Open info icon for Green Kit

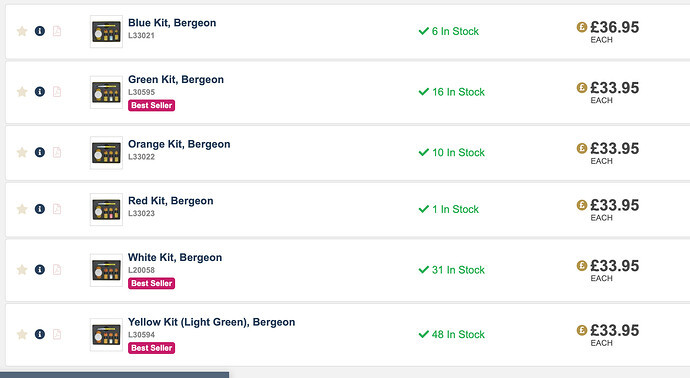[40, 92]
